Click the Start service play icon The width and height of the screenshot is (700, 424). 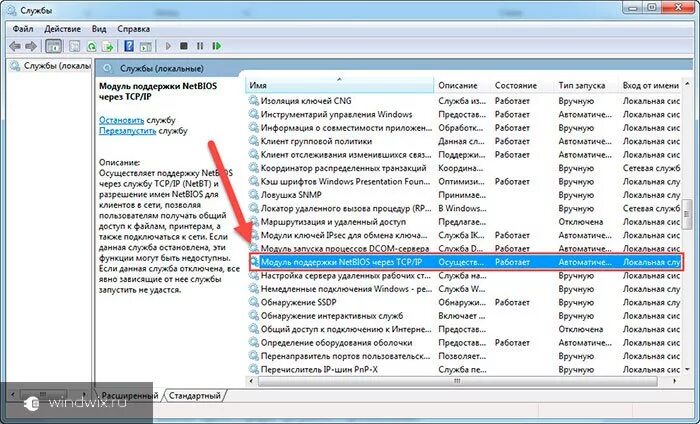coord(168,46)
